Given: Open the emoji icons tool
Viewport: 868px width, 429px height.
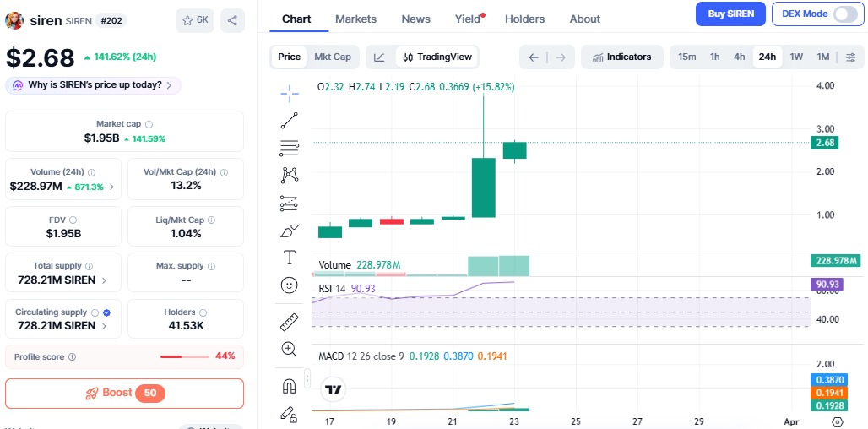Looking at the screenshot, I should point(289,285).
